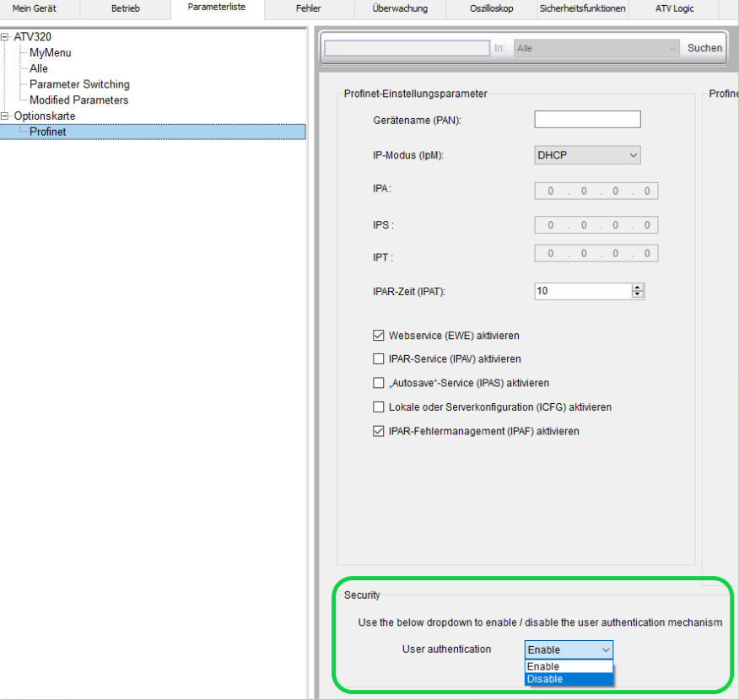Click the ATV320 root label
The image size is (739, 700).
coord(32,37)
